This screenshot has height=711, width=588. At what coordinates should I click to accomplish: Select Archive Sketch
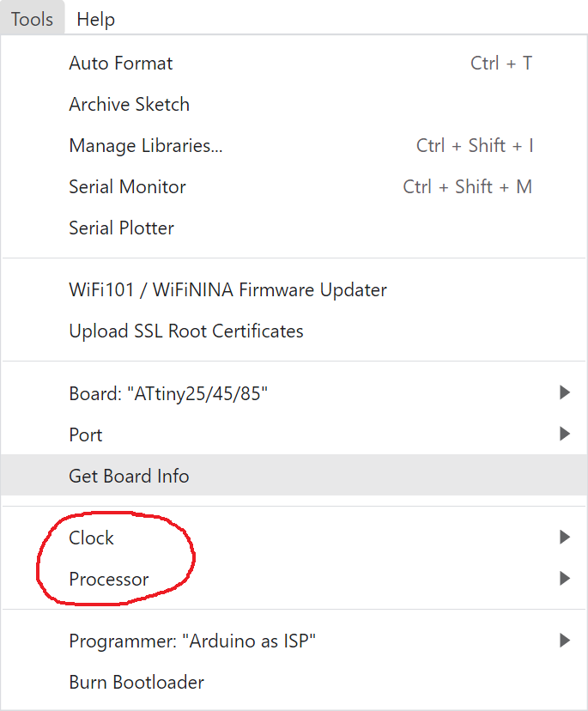(x=130, y=105)
